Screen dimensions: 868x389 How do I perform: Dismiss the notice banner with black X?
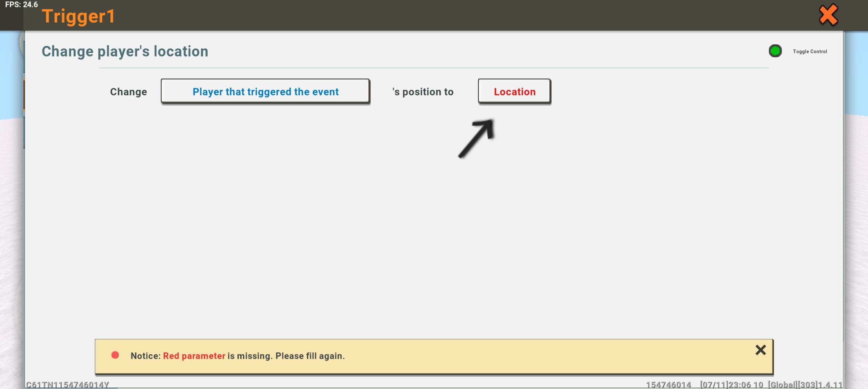click(x=760, y=350)
